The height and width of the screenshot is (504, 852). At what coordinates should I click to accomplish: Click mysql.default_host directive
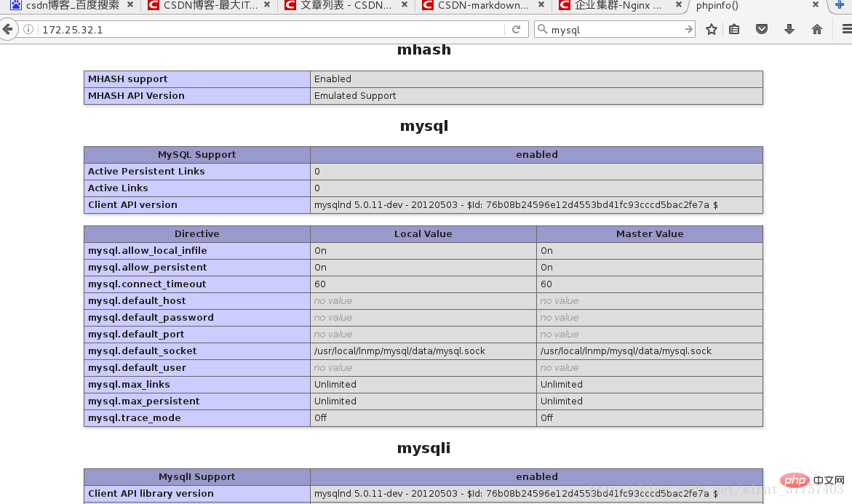click(137, 301)
